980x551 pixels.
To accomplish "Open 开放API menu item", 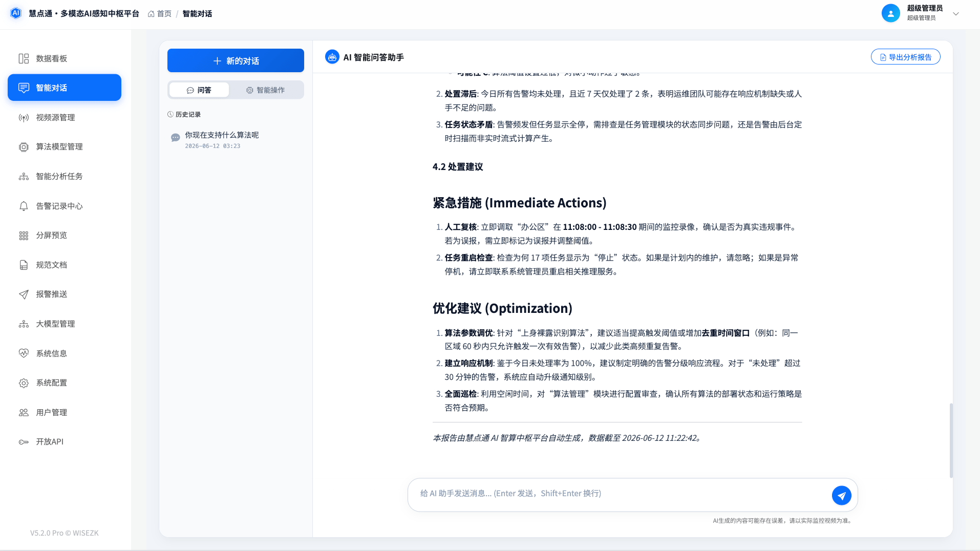I will click(65, 442).
